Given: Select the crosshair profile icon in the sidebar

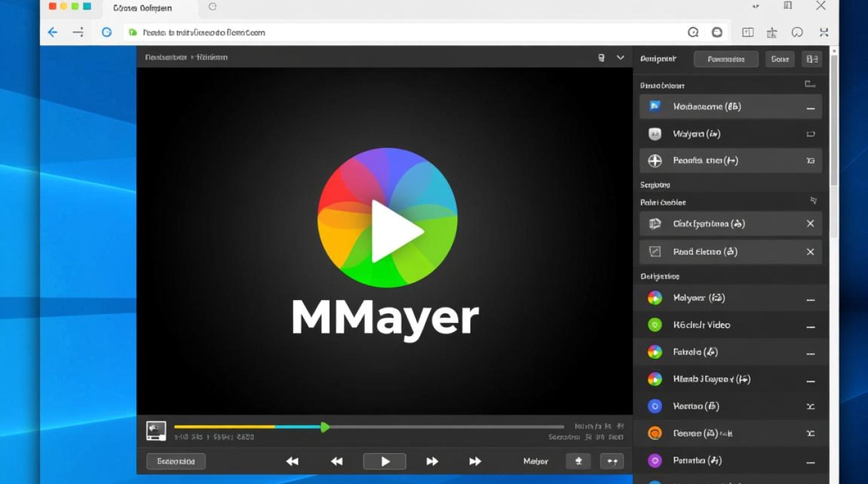Looking at the screenshot, I should 654,160.
